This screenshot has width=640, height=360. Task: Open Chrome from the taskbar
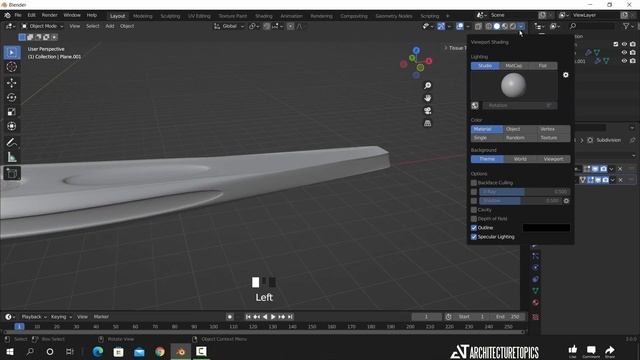(160, 351)
